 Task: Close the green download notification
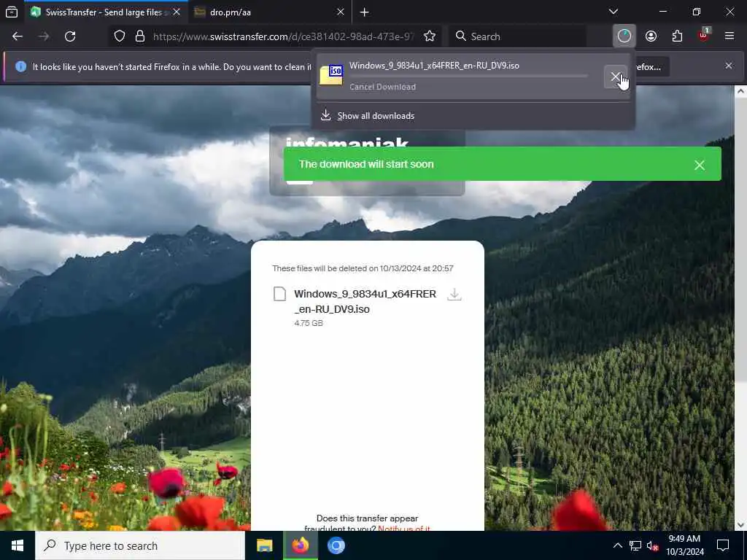pyautogui.click(x=700, y=165)
